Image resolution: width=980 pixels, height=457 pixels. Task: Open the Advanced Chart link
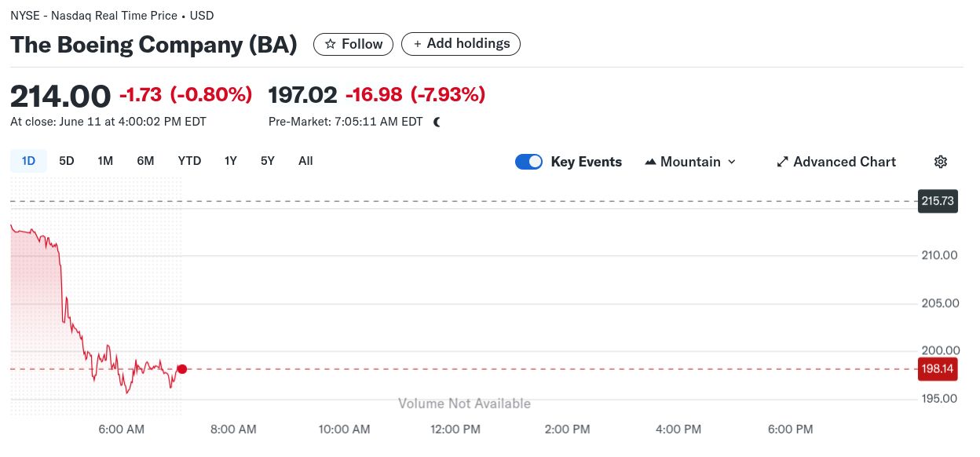pyautogui.click(x=836, y=162)
